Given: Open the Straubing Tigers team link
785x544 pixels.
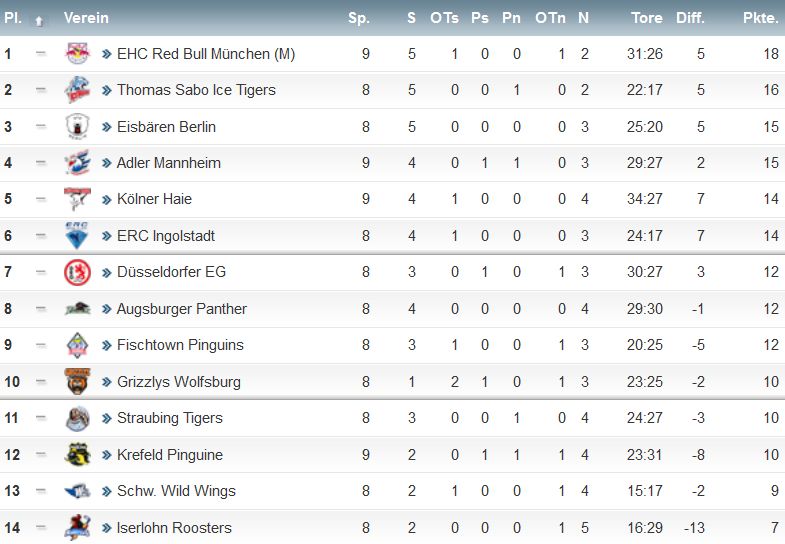Looking at the screenshot, I should click(170, 418).
